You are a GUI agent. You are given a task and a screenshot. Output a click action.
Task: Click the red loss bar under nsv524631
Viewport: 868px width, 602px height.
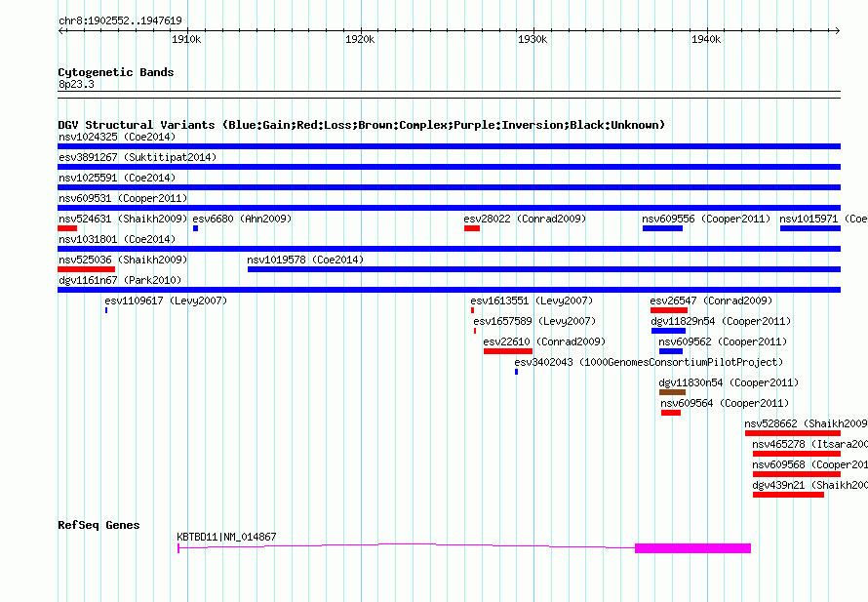(x=67, y=228)
